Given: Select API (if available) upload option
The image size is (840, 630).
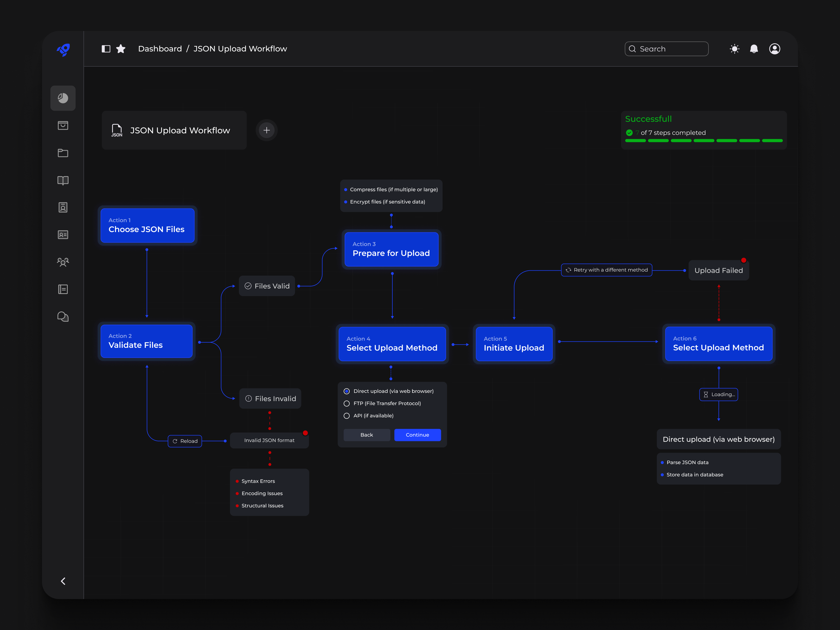Looking at the screenshot, I should tap(346, 416).
